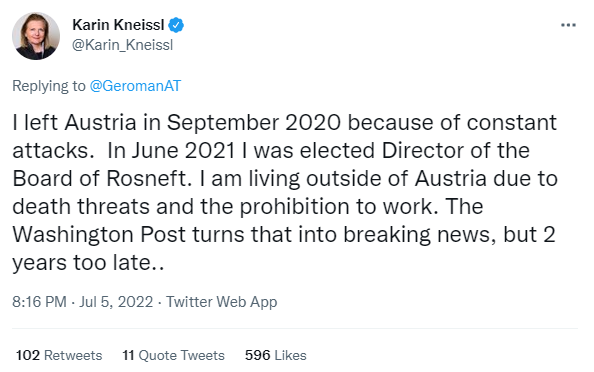Image resolution: width=594 pixels, height=372 pixels.
Task: View the 596 Likes list
Action: click(x=275, y=355)
